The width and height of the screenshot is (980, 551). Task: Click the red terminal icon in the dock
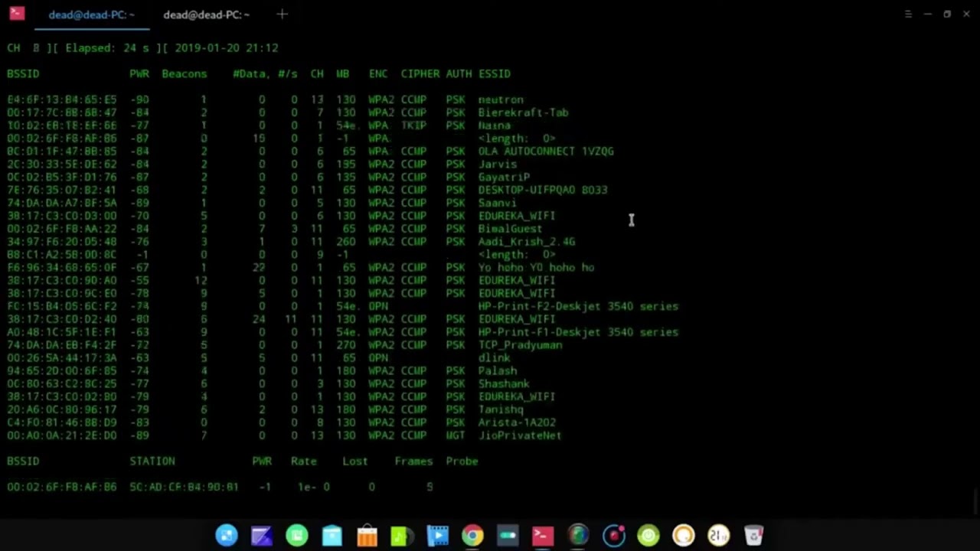(x=543, y=536)
